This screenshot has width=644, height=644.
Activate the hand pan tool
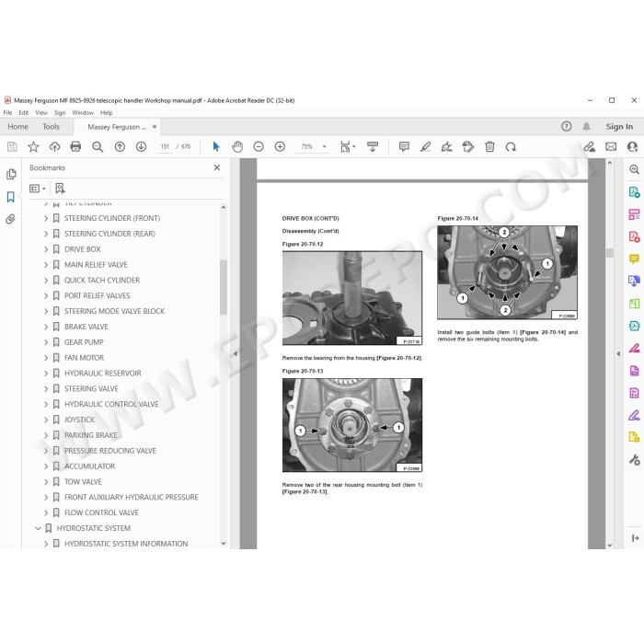tap(237, 146)
